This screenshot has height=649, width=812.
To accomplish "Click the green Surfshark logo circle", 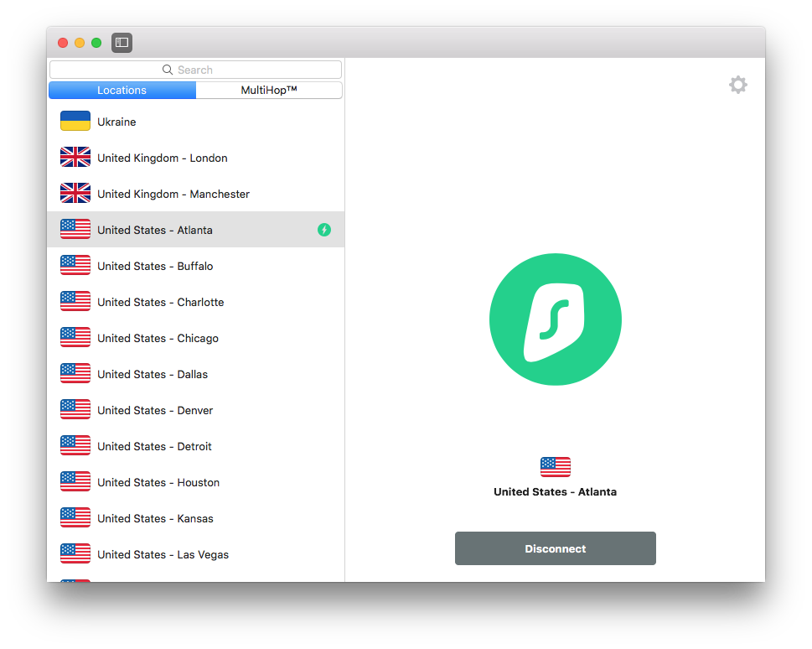I will pos(555,319).
